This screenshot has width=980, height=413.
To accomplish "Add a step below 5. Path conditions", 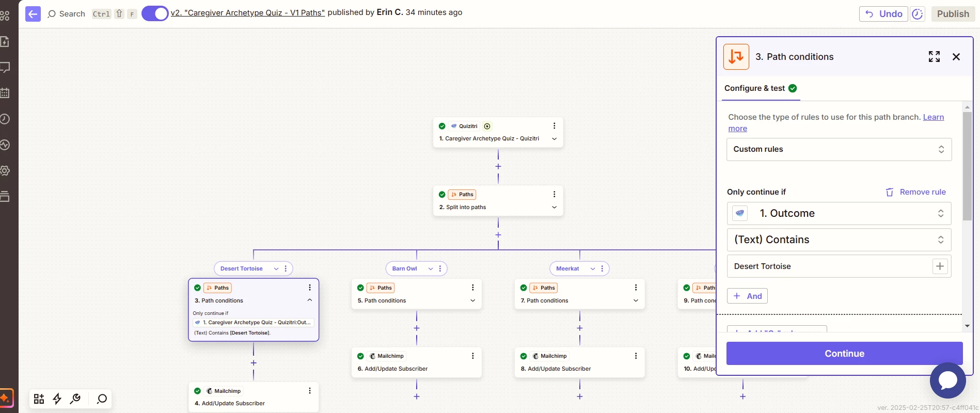I will click(417, 328).
